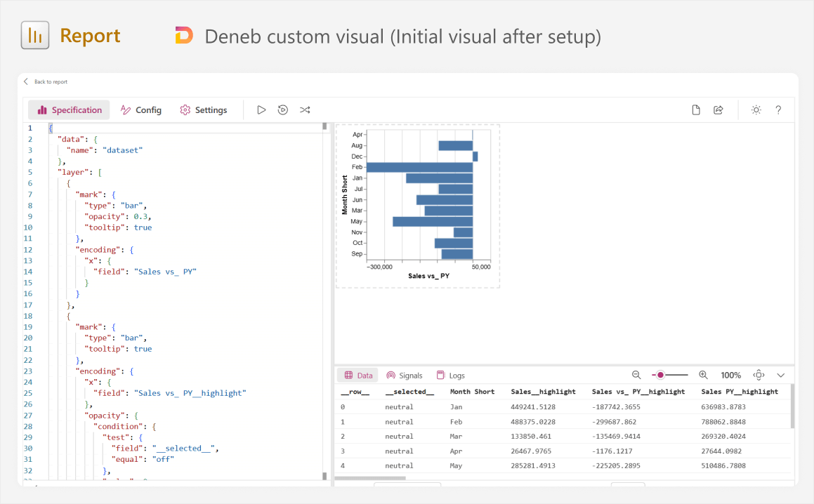This screenshot has width=814, height=504.
Task: Apply changes with the play icon
Action: [x=262, y=110]
